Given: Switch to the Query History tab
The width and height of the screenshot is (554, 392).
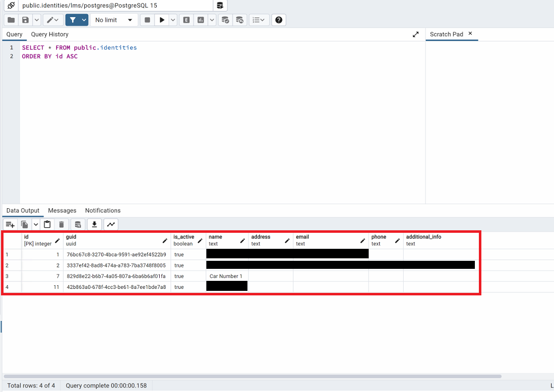Looking at the screenshot, I should [x=50, y=35].
